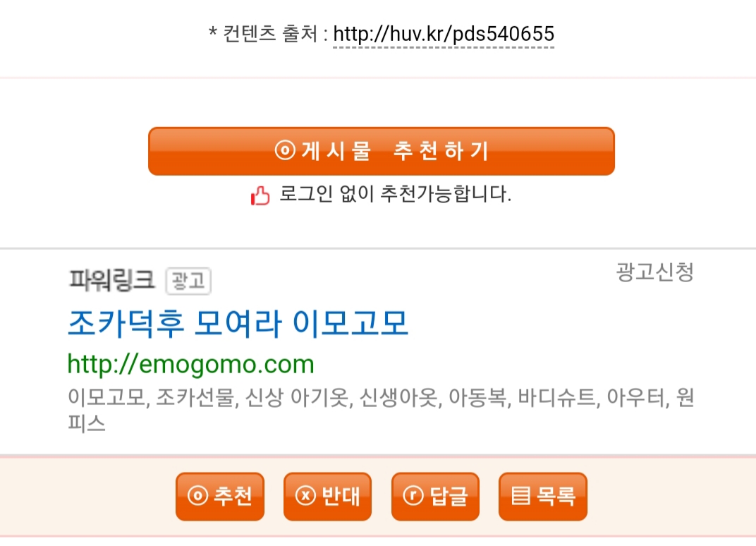This screenshot has width=756, height=546.
Task: Click the 로그인 없이 추천가능합니다 text
Action: [395, 194]
